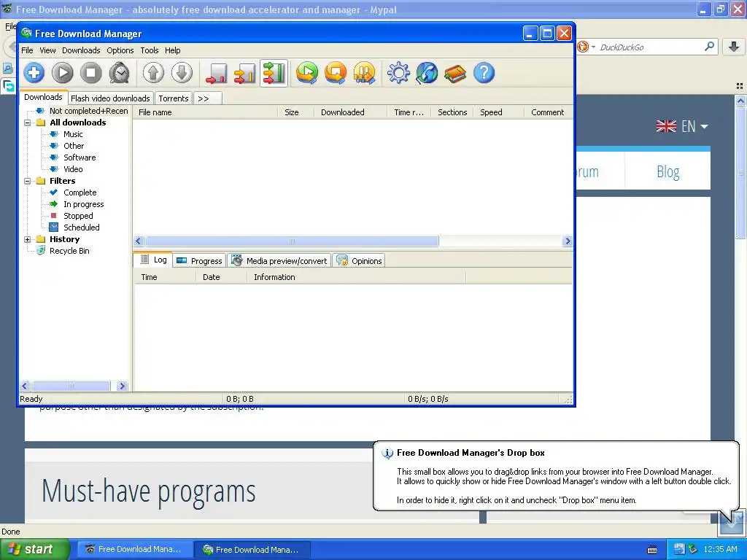Viewport: 747px width, 560px height.
Task: Select the Stopped filter
Action: click(78, 216)
